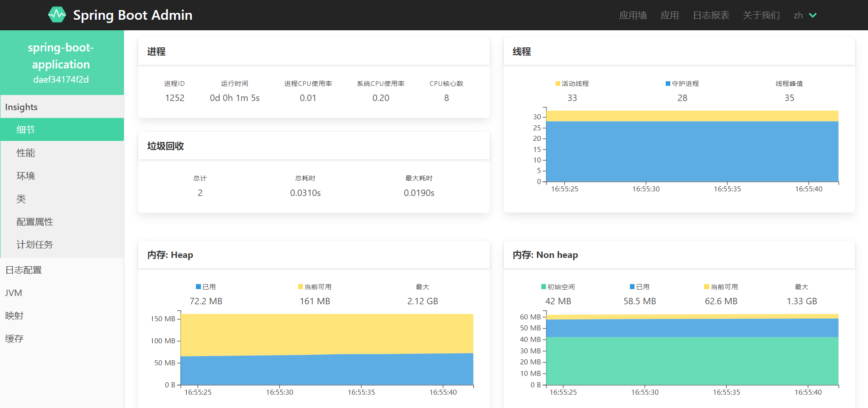868x408 pixels.
Task: Click the 进程CPU使用率 value 0.01
Action: pos(308,98)
